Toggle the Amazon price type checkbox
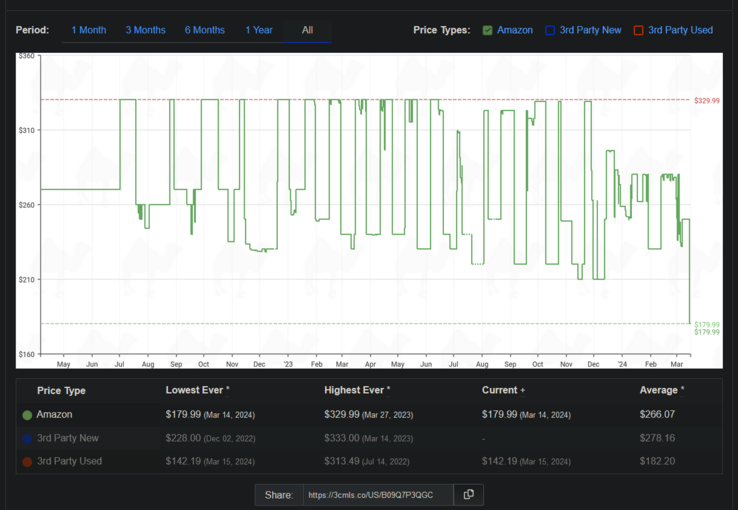 (x=487, y=30)
